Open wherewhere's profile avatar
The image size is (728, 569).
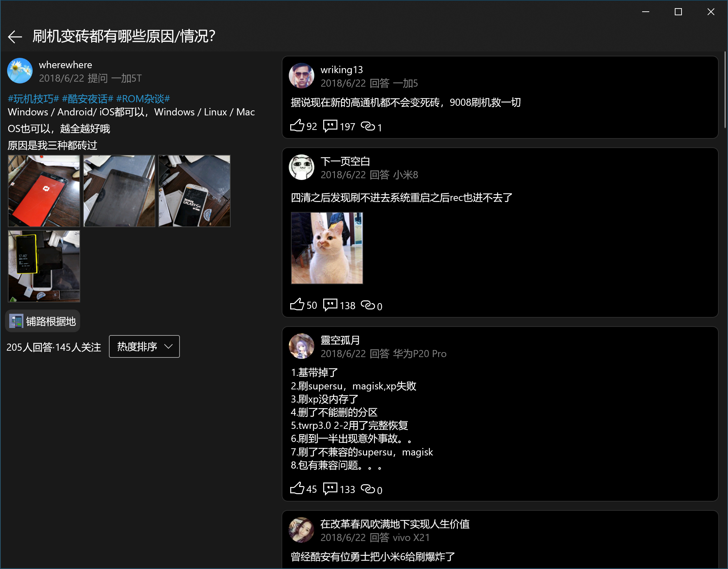click(20, 71)
